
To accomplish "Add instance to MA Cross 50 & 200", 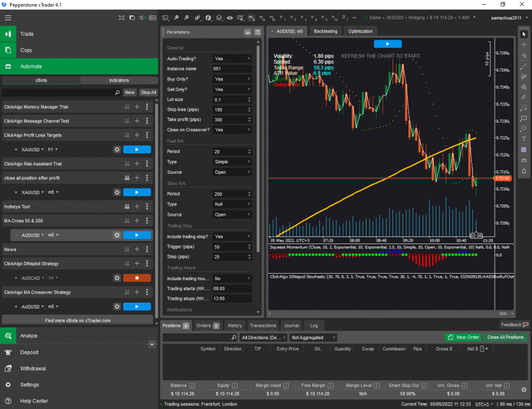I will click(137, 221).
